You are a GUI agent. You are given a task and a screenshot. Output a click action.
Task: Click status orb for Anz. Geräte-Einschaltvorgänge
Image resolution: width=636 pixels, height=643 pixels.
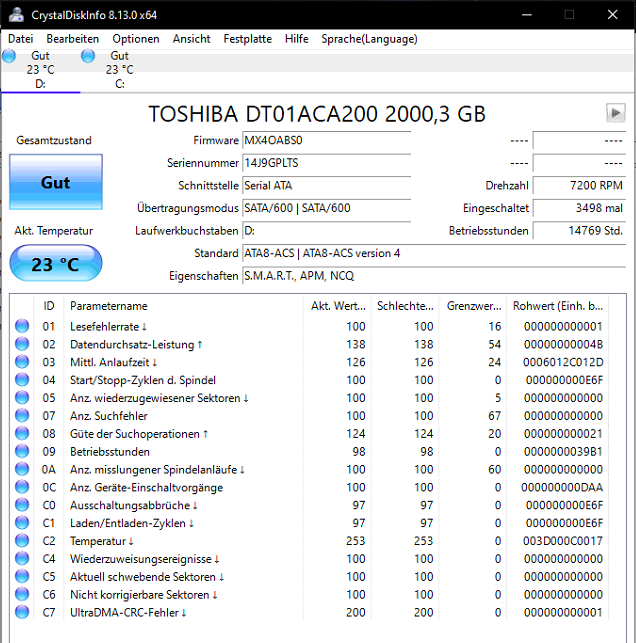[22, 487]
